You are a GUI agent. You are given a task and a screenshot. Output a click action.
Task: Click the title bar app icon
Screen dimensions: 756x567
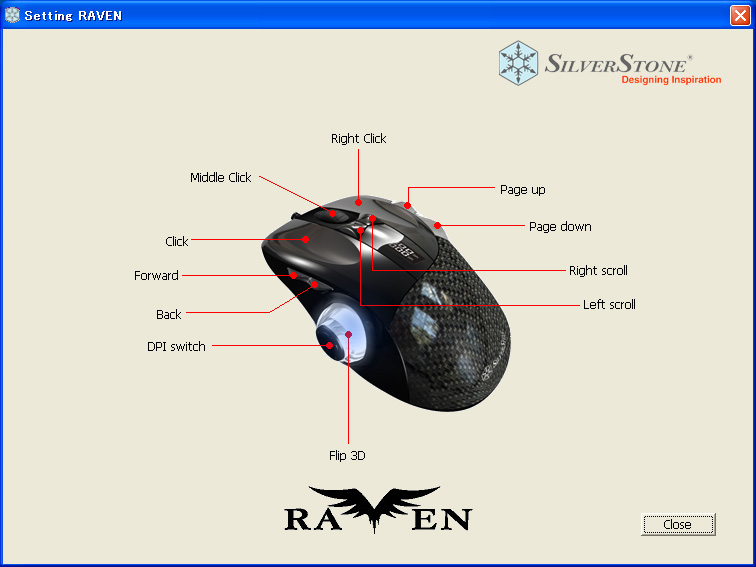[x=12, y=15]
